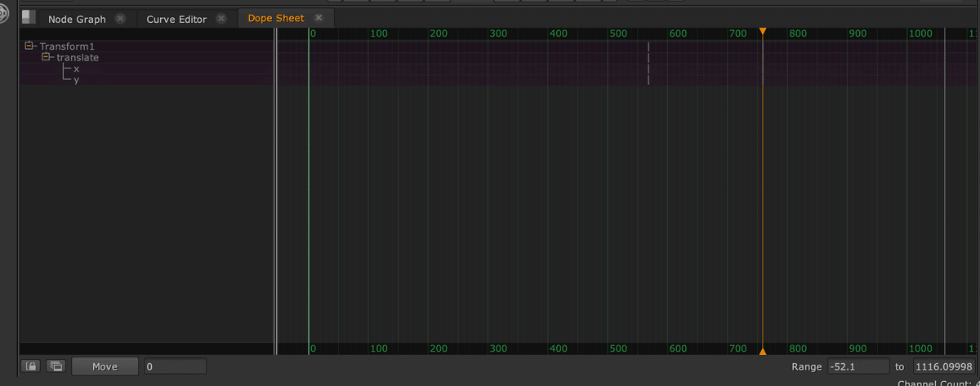Image resolution: width=980 pixels, height=386 pixels.
Task: Close the Node Graph tab
Action: coord(121,19)
